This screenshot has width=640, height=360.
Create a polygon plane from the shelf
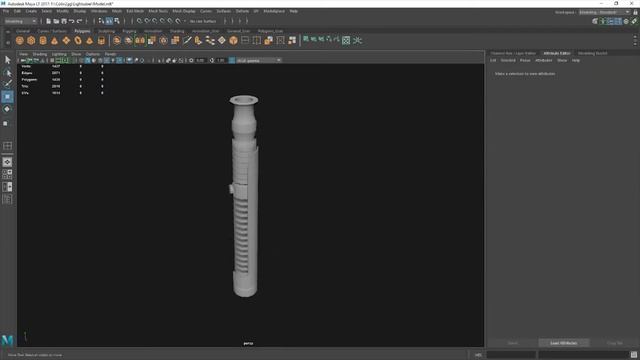click(66, 40)
